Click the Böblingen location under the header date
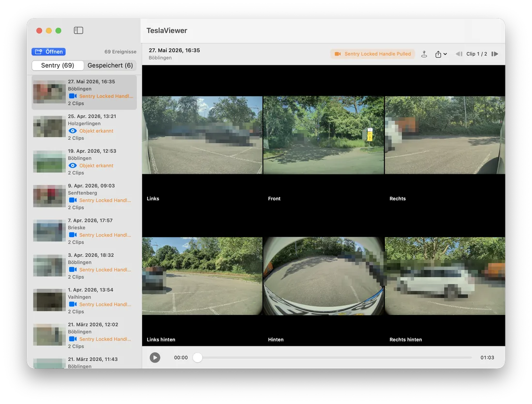Viewport: 532px width, 404px height. (x=160, y=58)
